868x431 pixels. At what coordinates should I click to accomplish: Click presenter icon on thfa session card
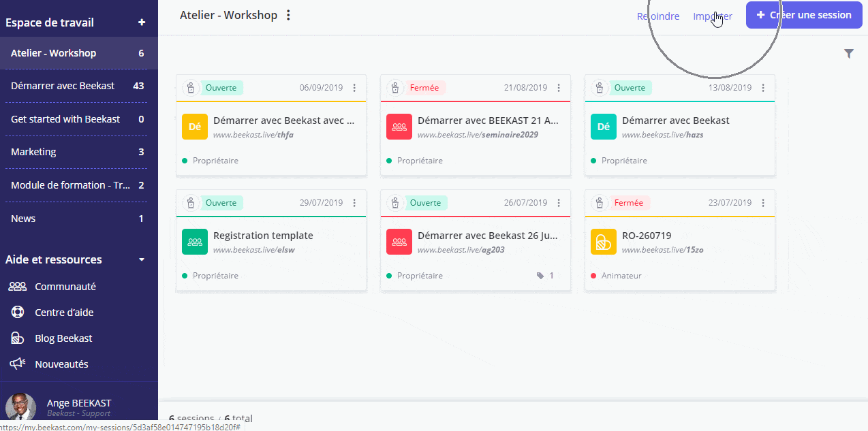(191, 88)
